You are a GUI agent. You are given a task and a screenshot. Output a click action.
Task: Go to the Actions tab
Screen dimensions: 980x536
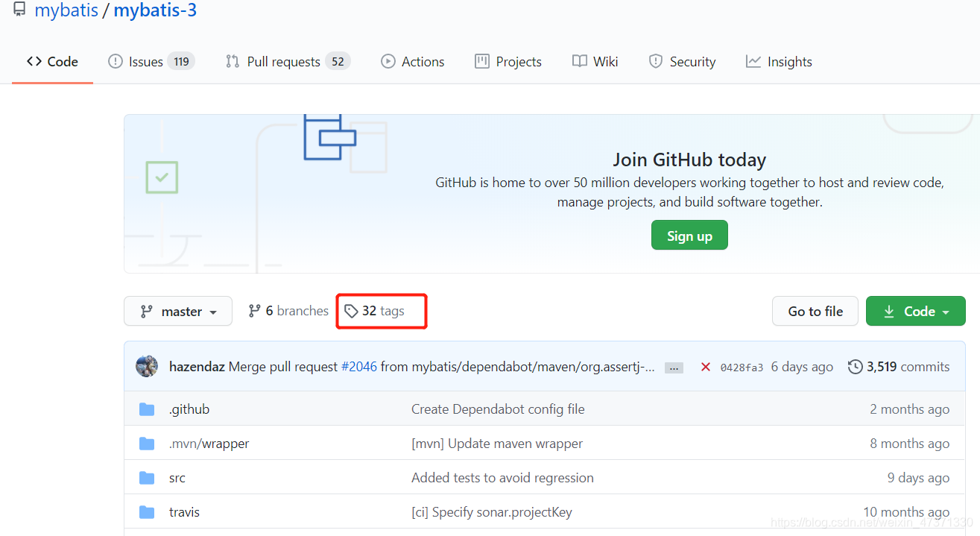[x=413, y=62]
